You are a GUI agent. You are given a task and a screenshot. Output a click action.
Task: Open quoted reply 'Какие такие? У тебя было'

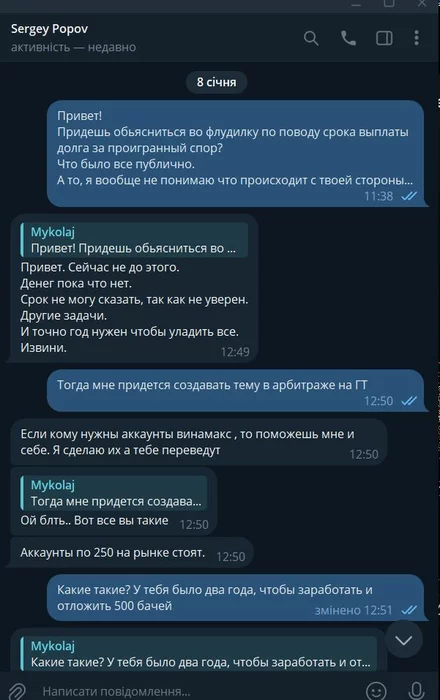point(199,654)
